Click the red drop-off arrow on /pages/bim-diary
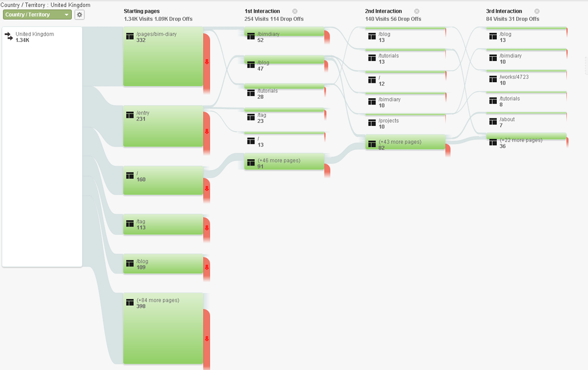The width and height of the screenshot is (588, 370). coord(207,62)
